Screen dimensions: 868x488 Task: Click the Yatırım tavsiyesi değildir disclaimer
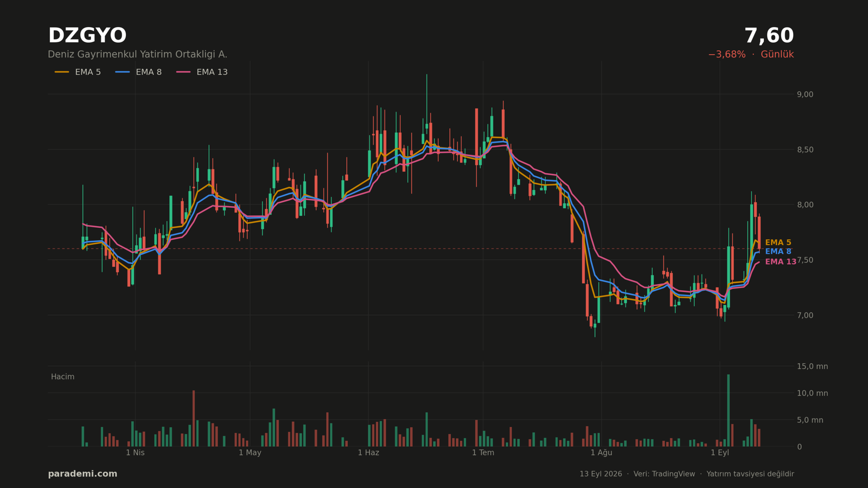750,474
